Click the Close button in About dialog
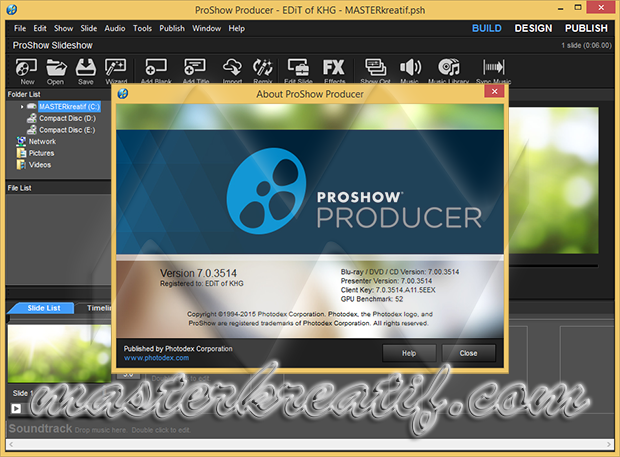 [x=468, y=353]
